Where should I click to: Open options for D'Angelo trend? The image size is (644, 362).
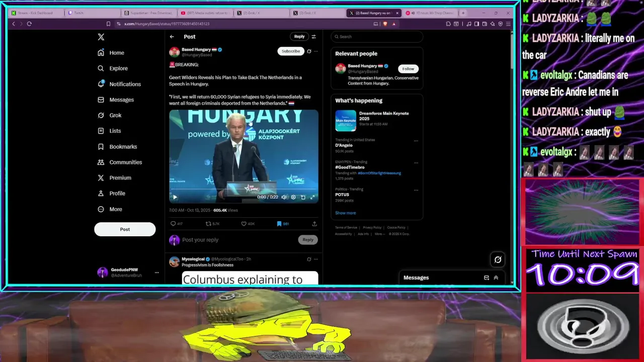point(416,141)
